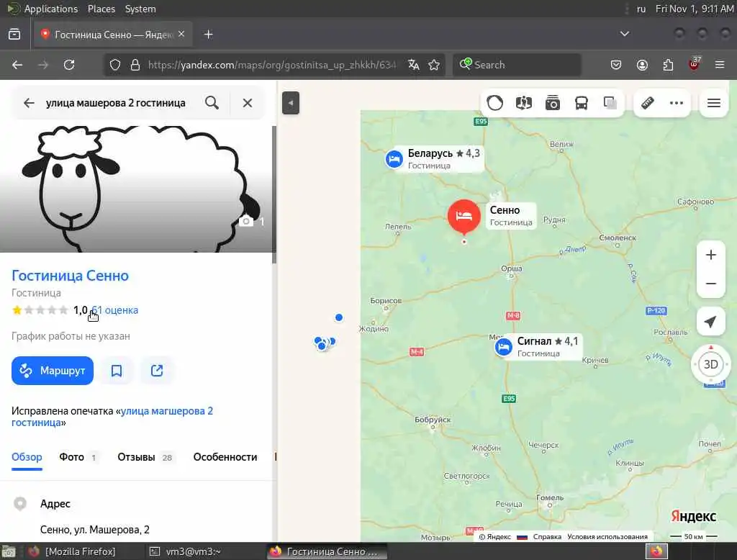Click the red Сенно hotel pin
The height and width of the screenshot is (560, 737).
[464, 216]
